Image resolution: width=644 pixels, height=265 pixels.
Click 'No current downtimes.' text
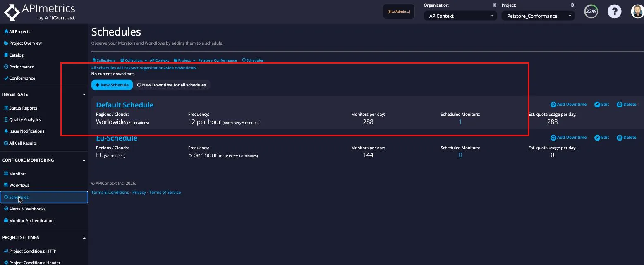113,74
